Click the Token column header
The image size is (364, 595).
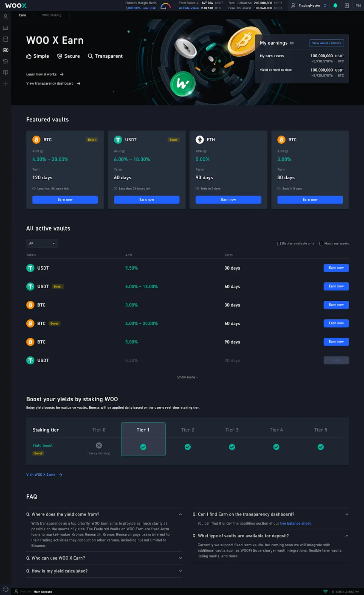(x=31, y=255)
